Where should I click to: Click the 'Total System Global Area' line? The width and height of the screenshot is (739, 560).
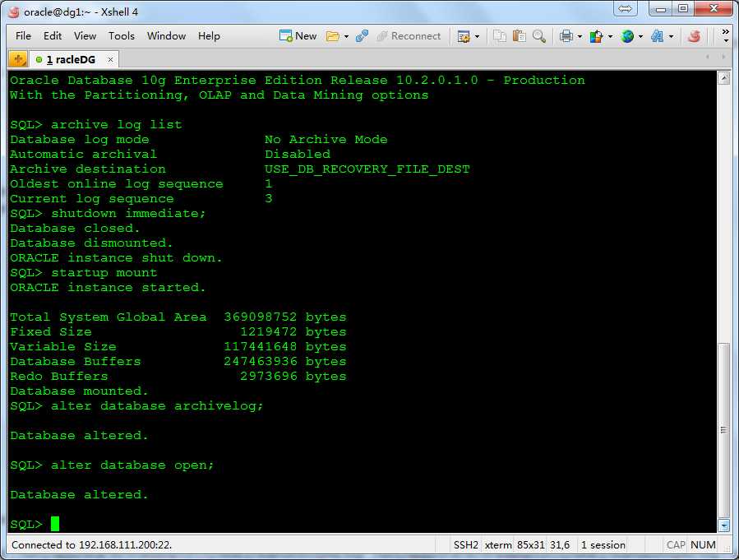coord(178,317)
